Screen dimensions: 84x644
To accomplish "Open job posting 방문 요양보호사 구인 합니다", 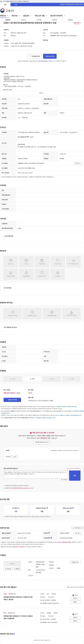I will point(18,617).
